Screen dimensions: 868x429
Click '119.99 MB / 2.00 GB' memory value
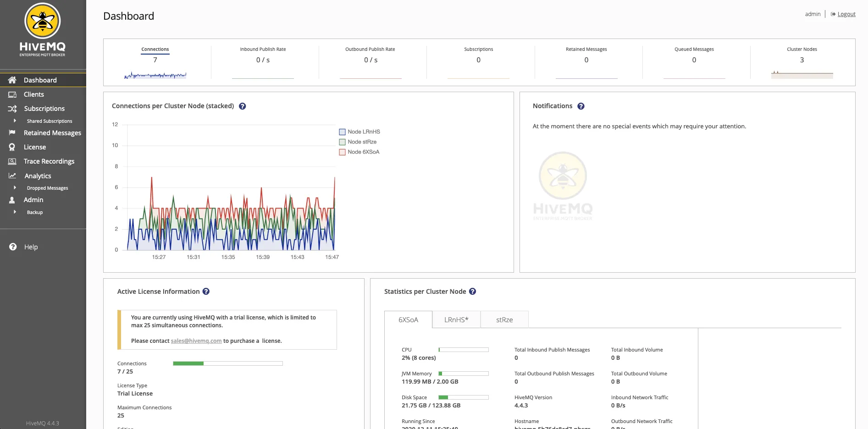pyautogui.click(x=430, y=382)
